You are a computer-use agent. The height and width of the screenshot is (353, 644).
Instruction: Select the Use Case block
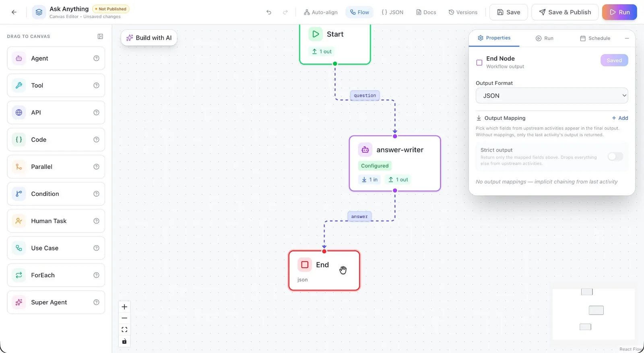pos(56,248)
